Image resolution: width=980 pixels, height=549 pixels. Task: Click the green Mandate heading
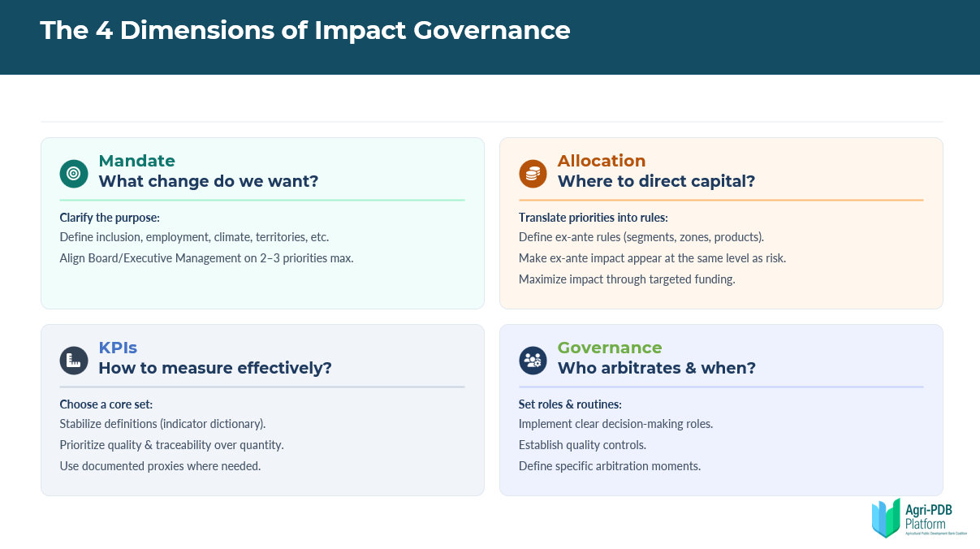click(x=136, y=161)
